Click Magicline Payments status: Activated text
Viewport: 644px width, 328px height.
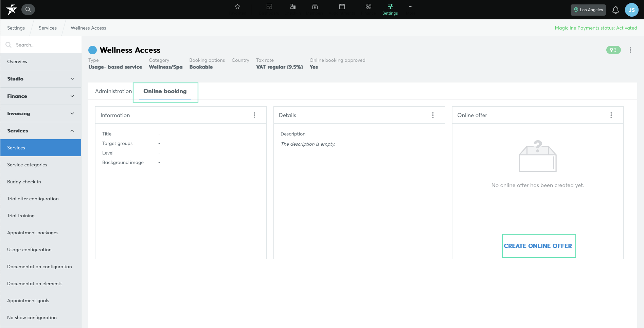596,28
